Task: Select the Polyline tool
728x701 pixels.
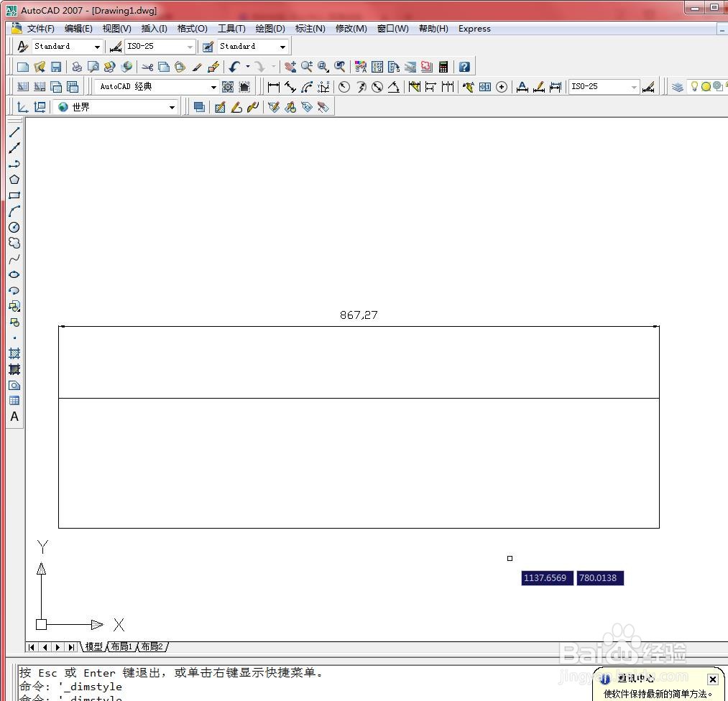Action: pyautogui.click(x=14, y=164)
